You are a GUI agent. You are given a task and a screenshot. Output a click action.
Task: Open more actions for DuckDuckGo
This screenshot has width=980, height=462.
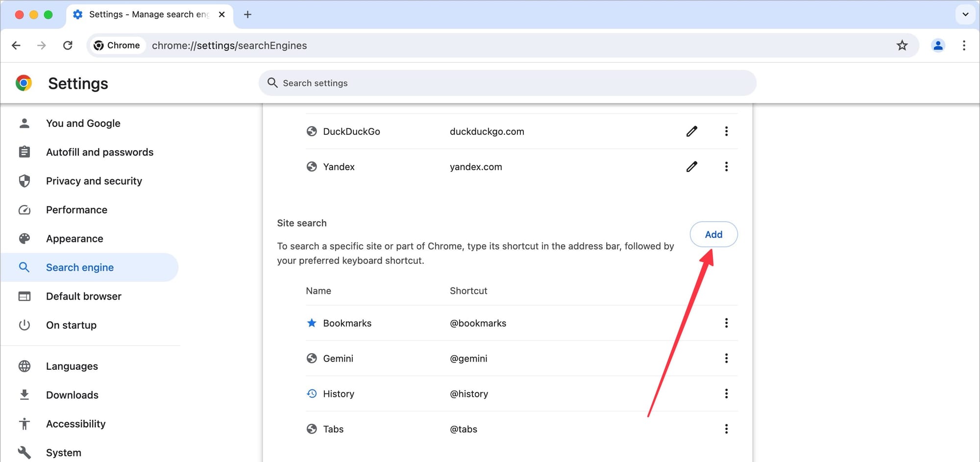[726, 131]
